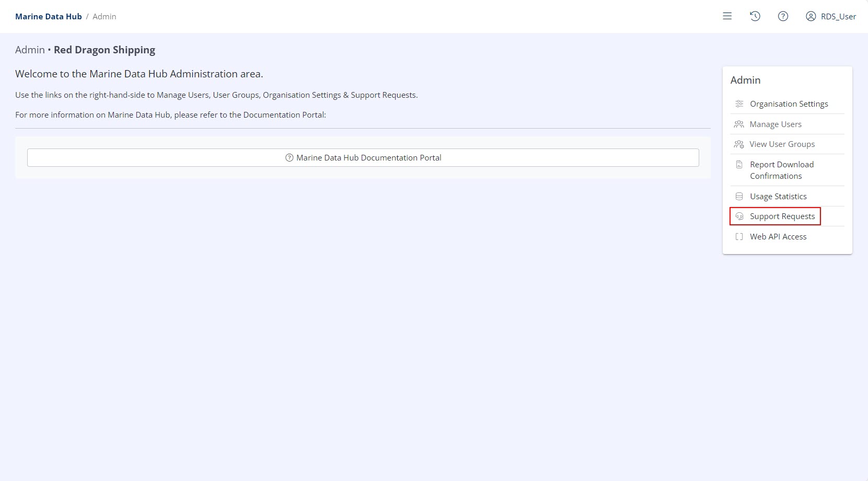The image size is (868, 481).
Task: Click the brackets icon beside Web API Access
Action: click(739, 237)
